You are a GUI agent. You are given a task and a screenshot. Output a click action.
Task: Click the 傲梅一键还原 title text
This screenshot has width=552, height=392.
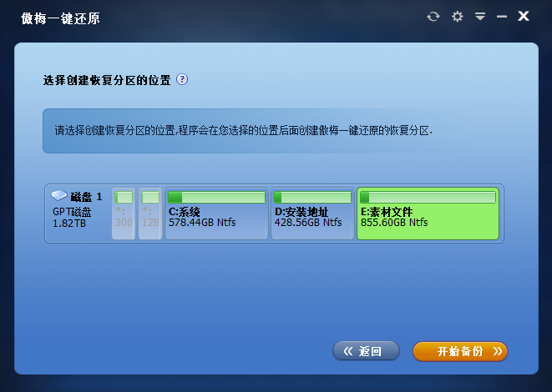(x=60, y=18)
